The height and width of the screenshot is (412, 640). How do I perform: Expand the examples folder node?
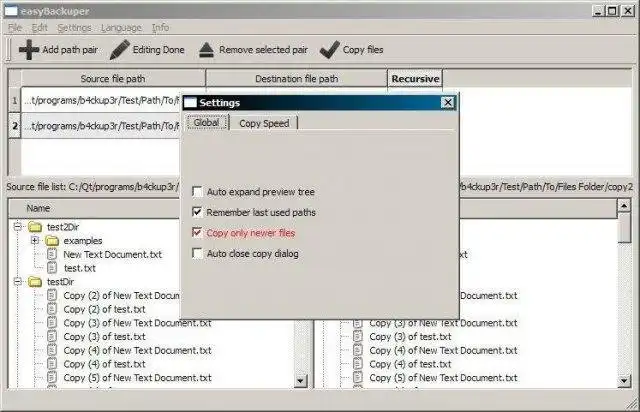point(35,241)
